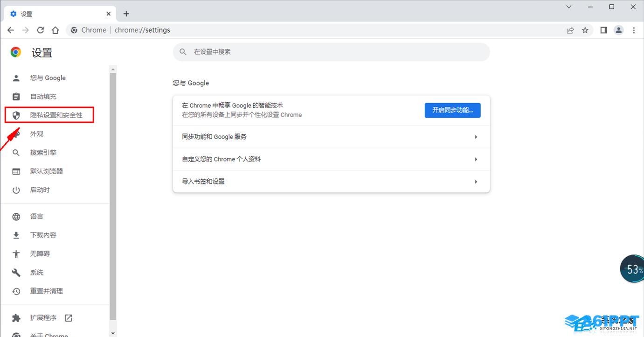Expand 同步功能和 Google 服务 row
The width and height of the screenshot is (644, 337).
point(331,137)
